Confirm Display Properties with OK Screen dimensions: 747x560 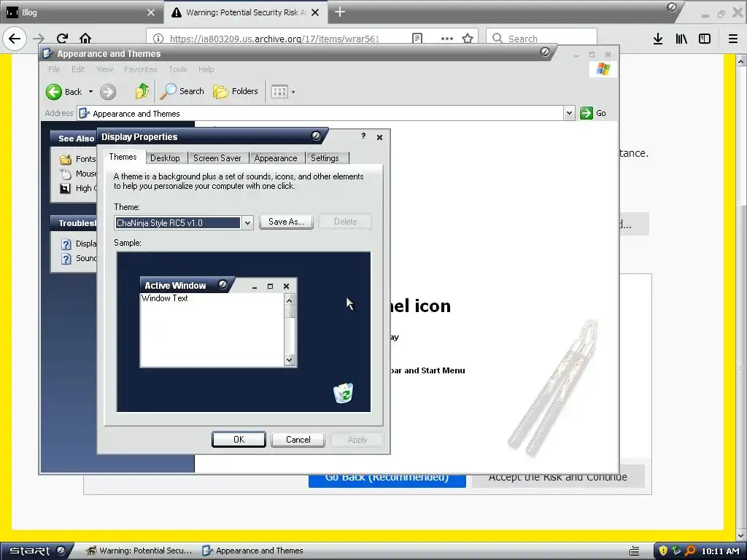pyautogui.click(x=239, y=440)
